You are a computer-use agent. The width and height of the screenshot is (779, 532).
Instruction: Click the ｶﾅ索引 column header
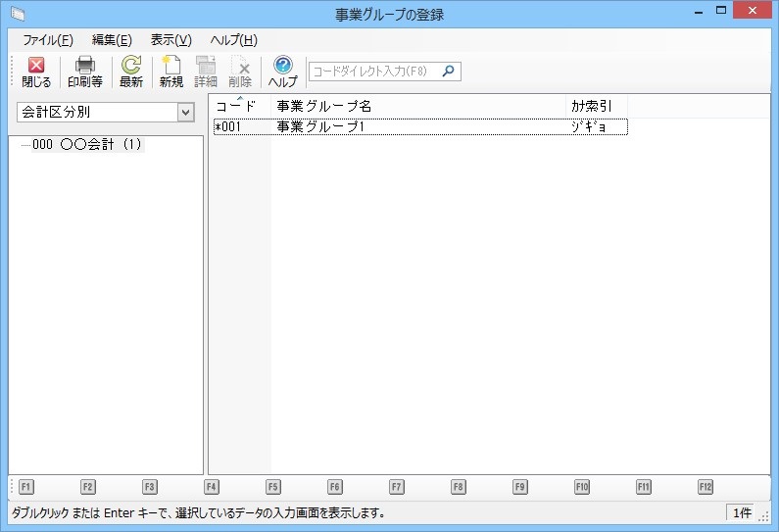coord(596,106)
